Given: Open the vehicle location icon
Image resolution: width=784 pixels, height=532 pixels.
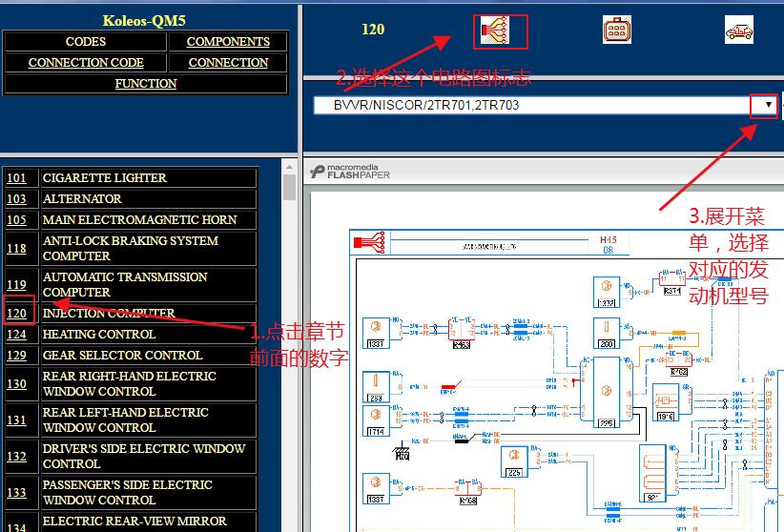Looking at the screenshot, I should [739, 30].
